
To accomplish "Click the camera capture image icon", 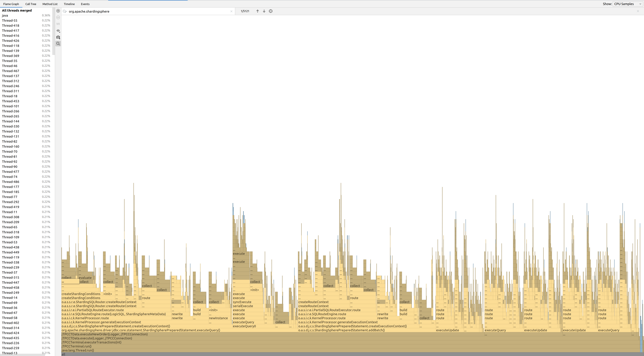I will click(x=58, y=37).
